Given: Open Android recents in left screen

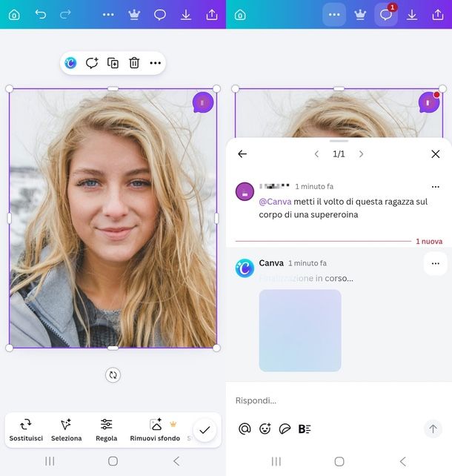Looking at the screenshot, I should coord(50,461).
